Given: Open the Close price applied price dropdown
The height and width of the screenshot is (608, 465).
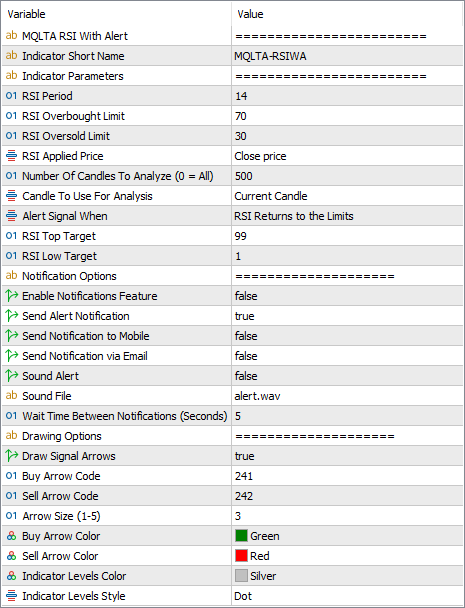Looking at the screenshot, I should click(x=347, y=156).
